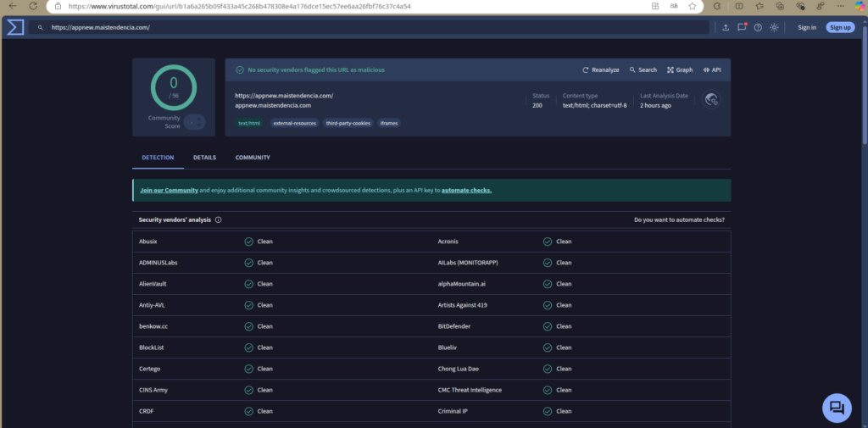Click the third-party-cookies tag
This screenshot has width=868, height=428.
coord(348,123)
